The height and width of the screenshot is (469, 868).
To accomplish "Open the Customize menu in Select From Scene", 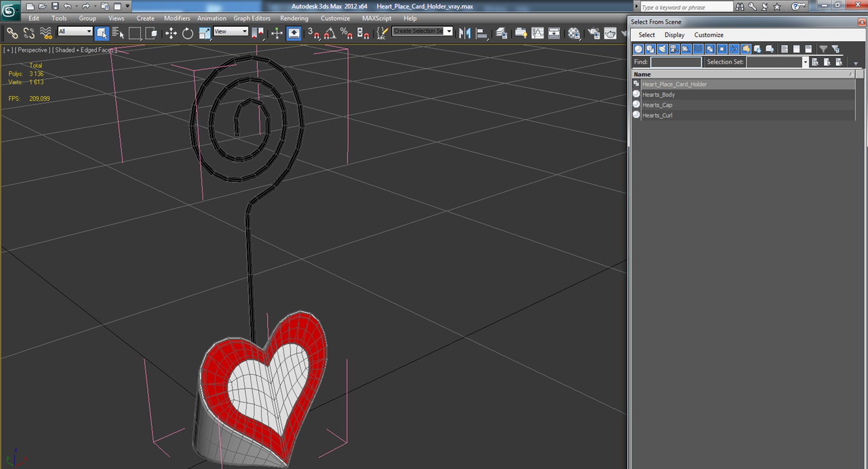I will (x=708, y=35).
